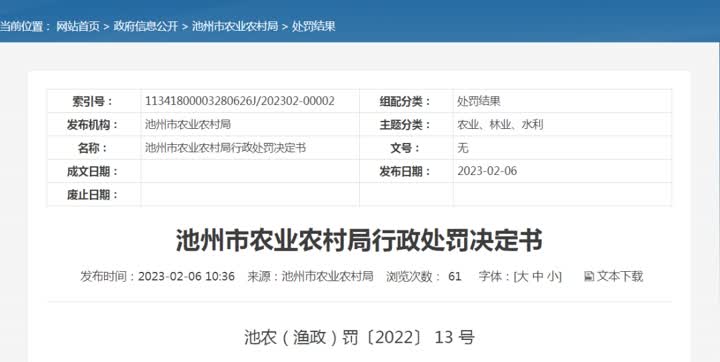This screenshot has height=362, width=720.
Task: Select document number 池农（渔政）罚〔2022〕13号
Action: pyautogui.click(x=360, y=338)
